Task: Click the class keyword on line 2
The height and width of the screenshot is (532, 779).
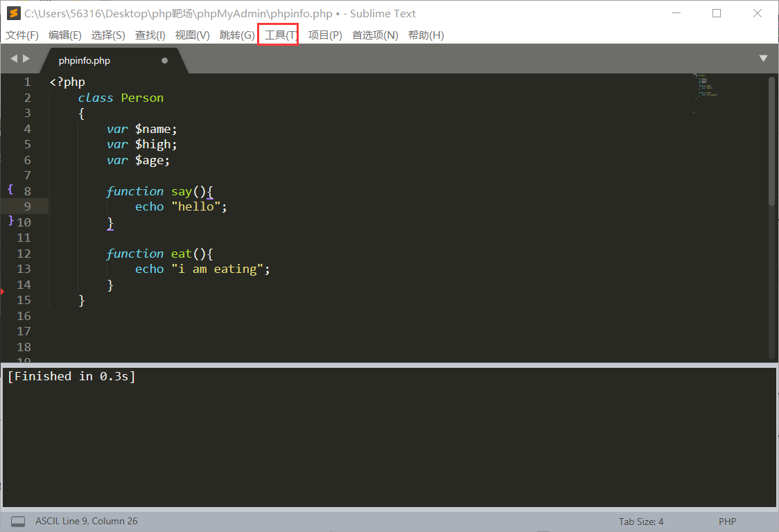Action: (x=96, y=98)
